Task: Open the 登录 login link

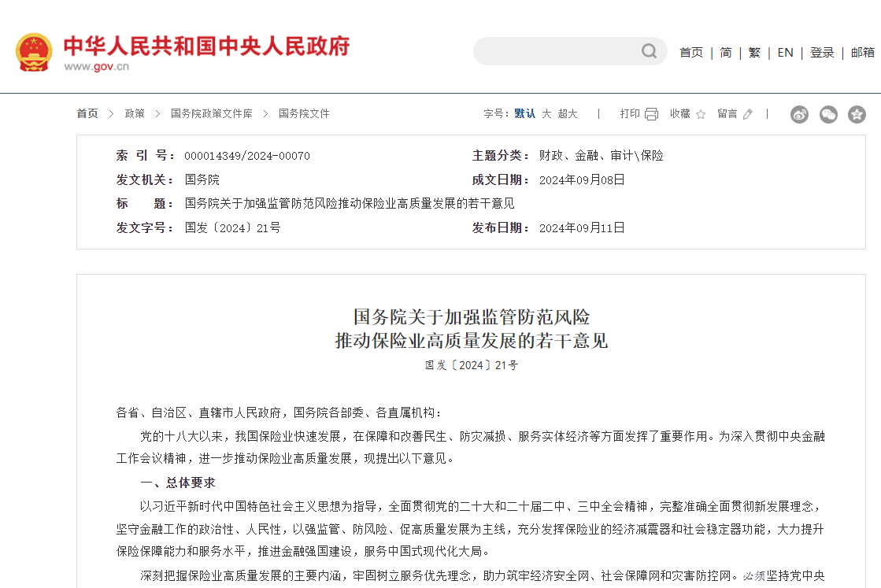Action: click(822, 53)
